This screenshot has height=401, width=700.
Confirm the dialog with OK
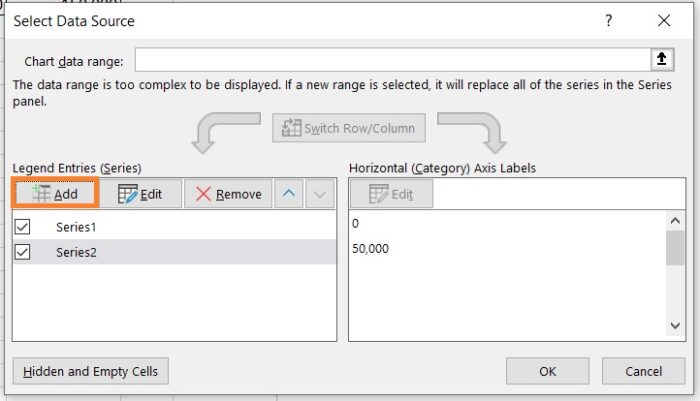tap(547, 371)
